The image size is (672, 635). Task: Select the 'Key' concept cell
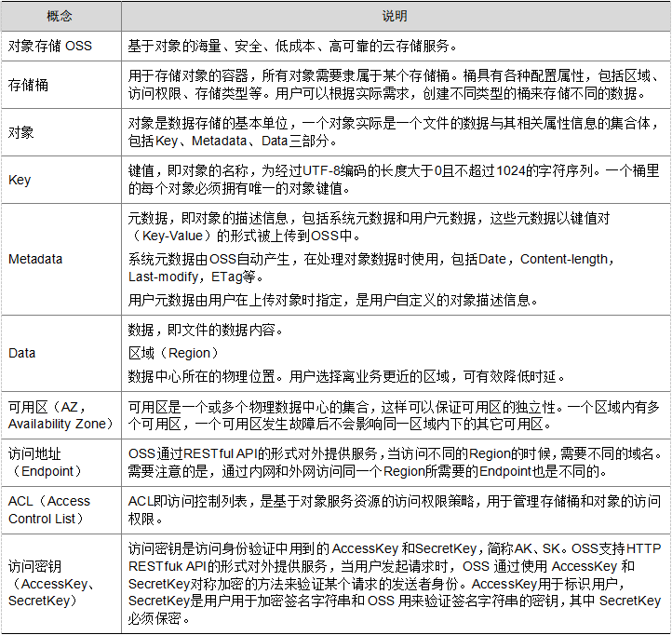tap(60, 180)
